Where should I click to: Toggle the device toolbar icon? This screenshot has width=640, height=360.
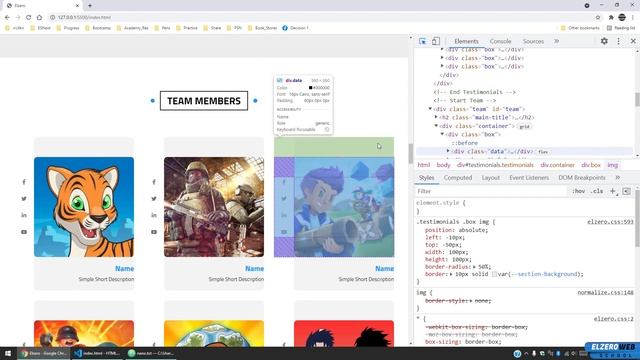(436, 41)
